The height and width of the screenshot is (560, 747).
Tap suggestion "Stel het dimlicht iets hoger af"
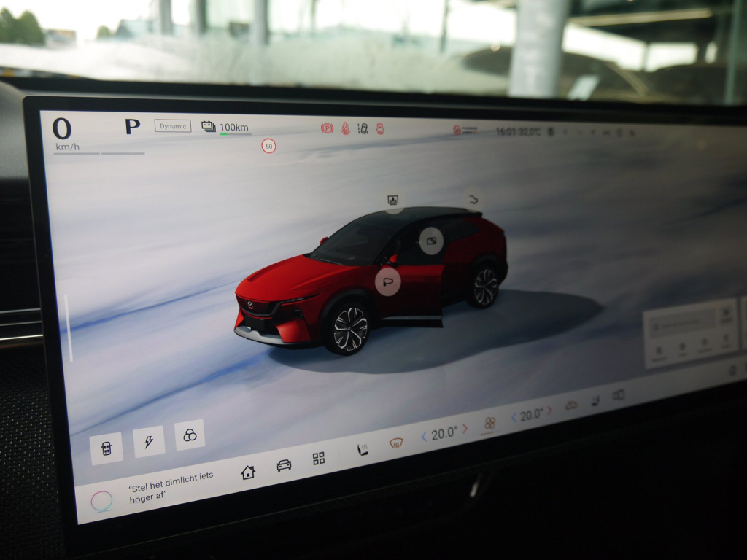(x=171, y=487)
